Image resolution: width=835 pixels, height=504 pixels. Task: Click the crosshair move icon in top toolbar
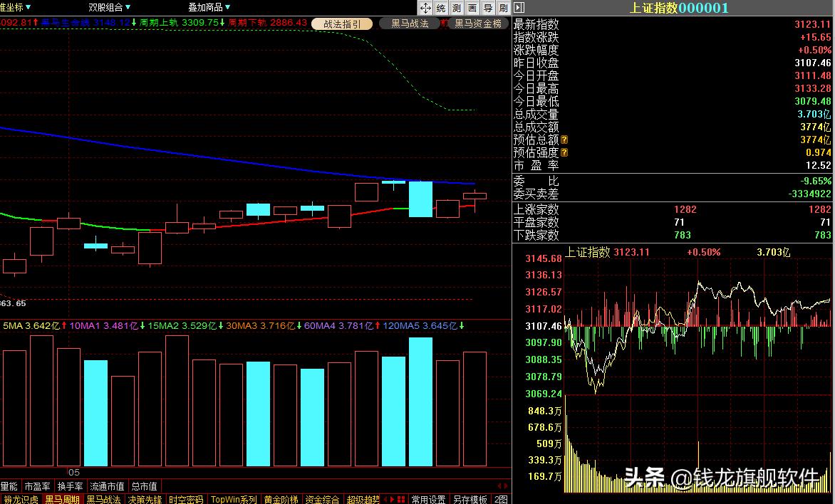point(425,8)
